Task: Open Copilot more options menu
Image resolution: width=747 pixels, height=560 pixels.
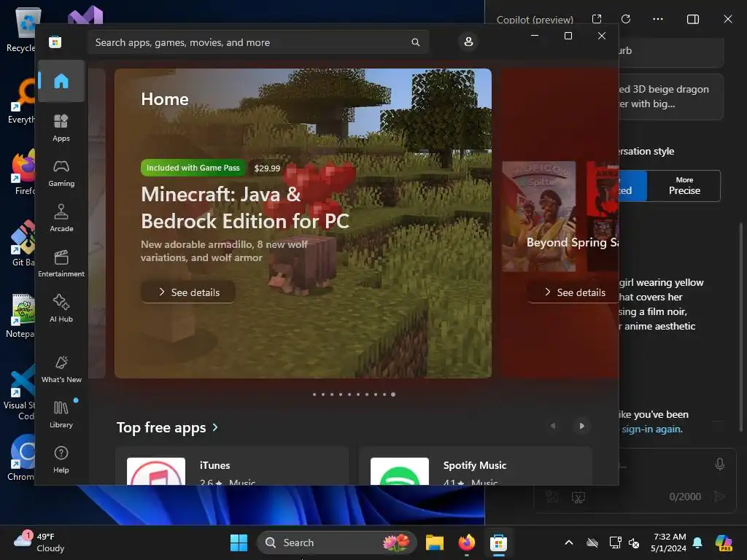Action: [658, 19]
